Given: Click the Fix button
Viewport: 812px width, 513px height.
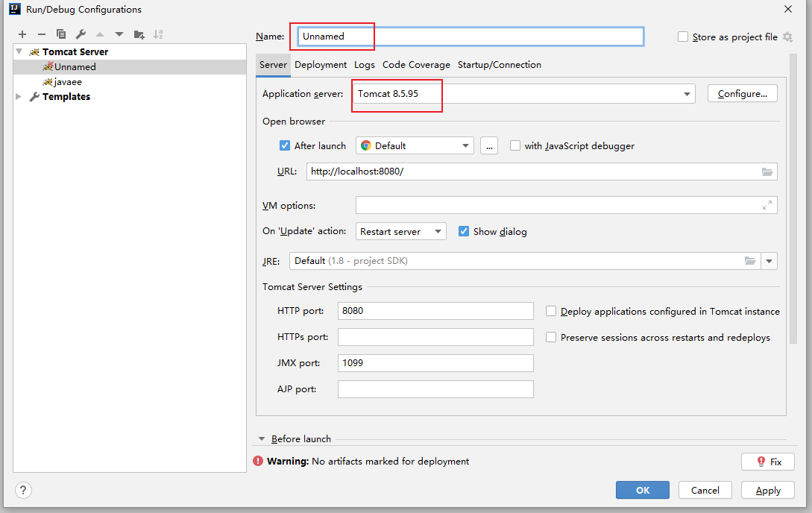Looking at the screenshot, I should coord(767,462).
